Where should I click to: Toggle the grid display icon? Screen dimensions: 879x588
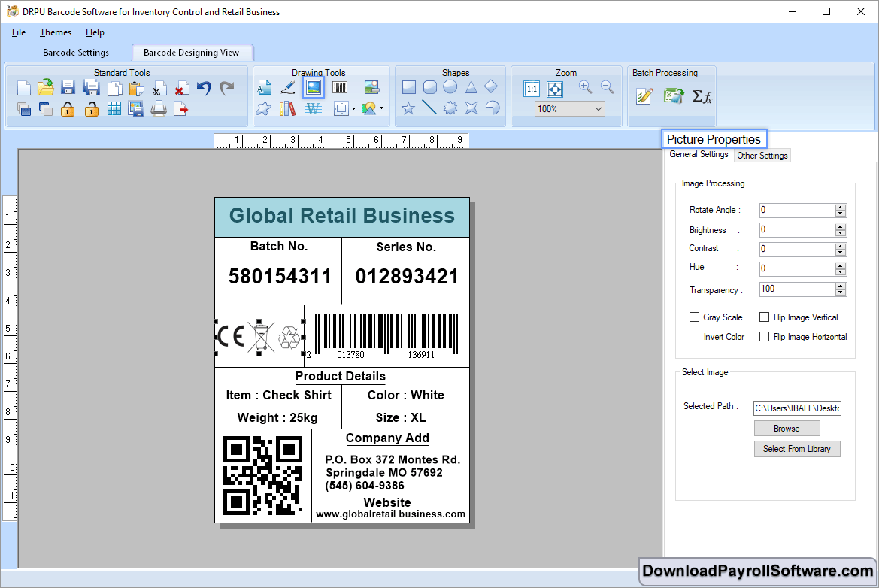114,109
